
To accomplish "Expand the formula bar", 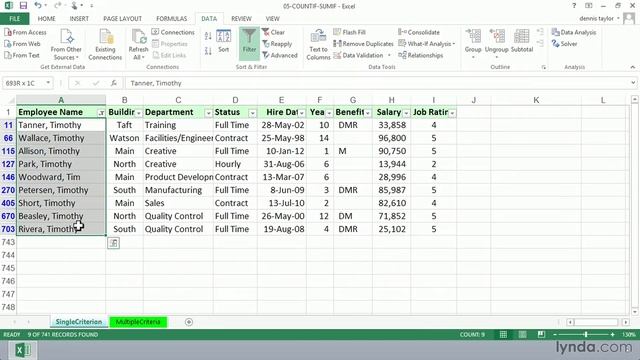I will click(x=633, y=83).
